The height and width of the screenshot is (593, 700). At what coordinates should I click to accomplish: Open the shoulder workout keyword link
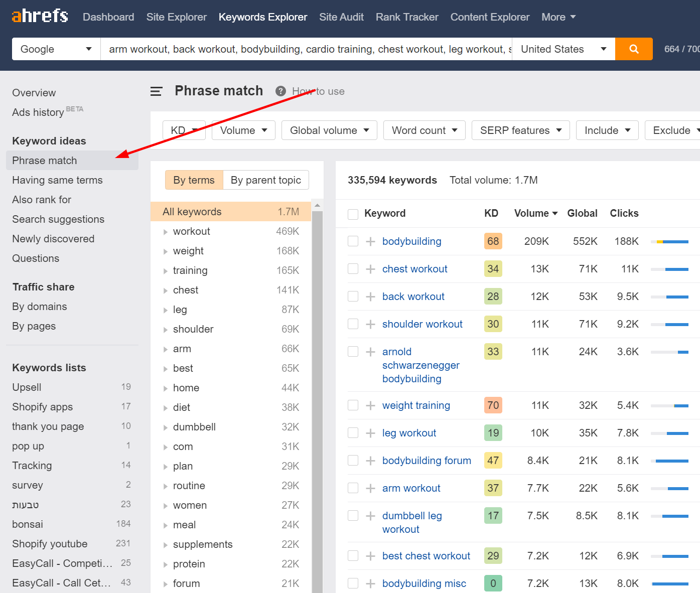[x=423, y=324]
